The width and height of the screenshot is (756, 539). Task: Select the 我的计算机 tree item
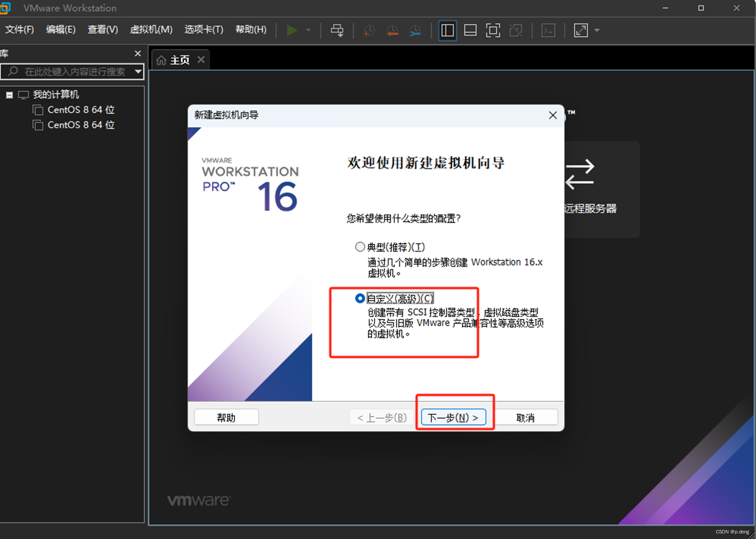coord(56,94)
